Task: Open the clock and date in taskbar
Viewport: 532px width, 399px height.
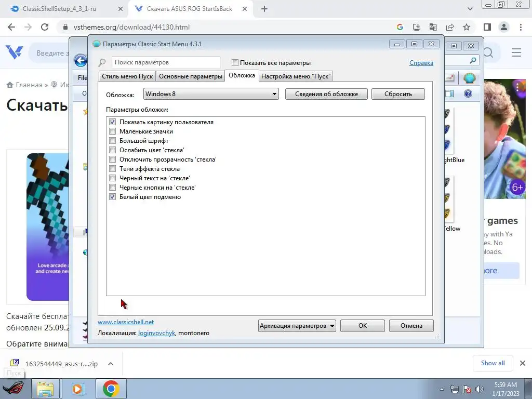Action: (506, 389)
